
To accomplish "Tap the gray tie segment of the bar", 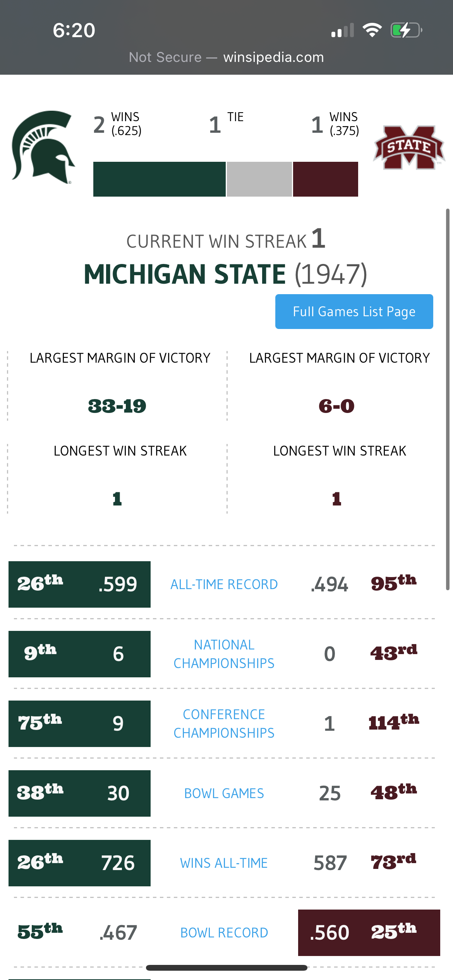I will coord(259,179).
